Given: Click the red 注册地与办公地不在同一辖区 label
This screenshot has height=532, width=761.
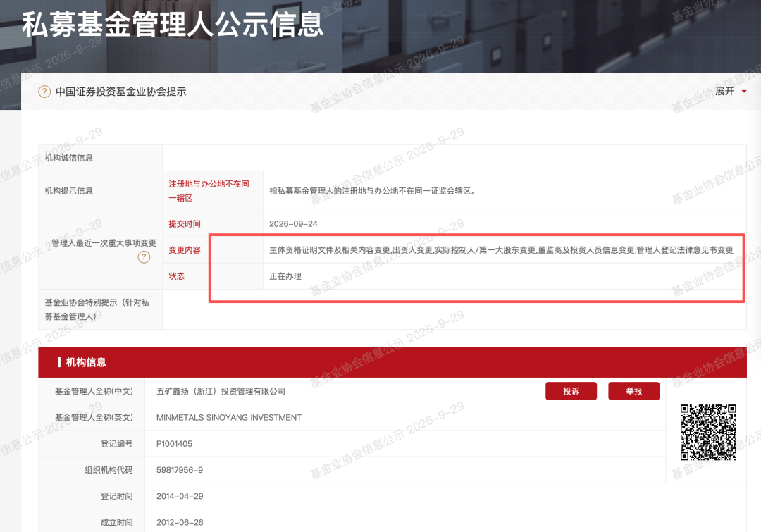Looking at the screenshot, I should (209, 191).
